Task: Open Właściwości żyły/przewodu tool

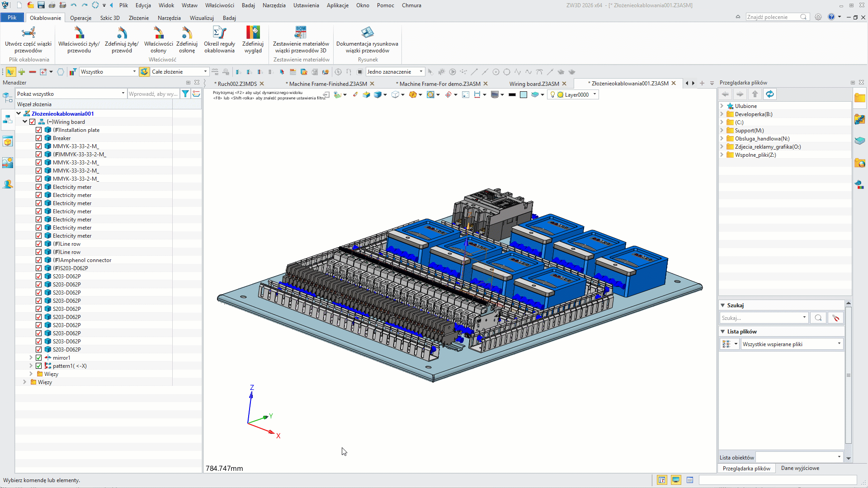Action: [x=79, y=39]
